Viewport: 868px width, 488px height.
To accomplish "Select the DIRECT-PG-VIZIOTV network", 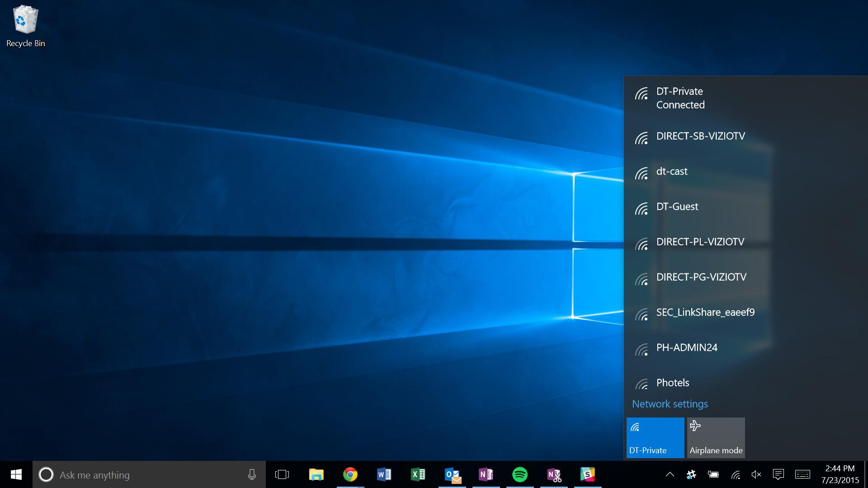I will coord(745,277).
